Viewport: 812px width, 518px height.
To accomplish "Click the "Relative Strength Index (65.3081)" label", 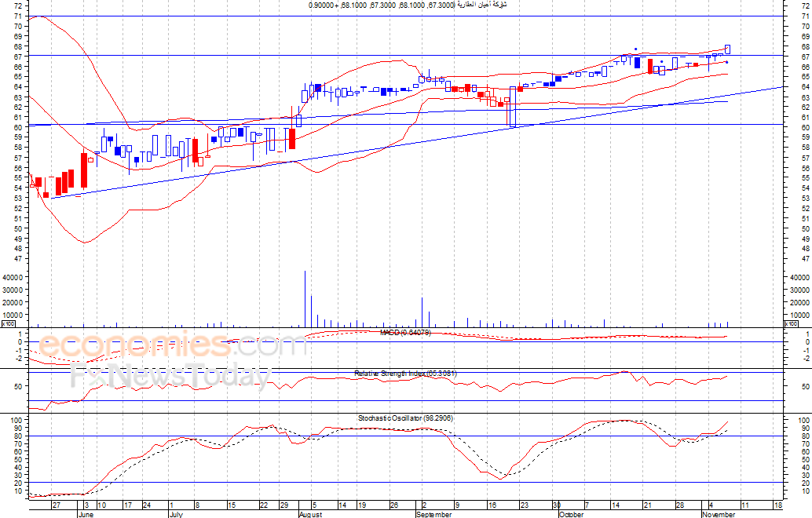I will [405, 373].
